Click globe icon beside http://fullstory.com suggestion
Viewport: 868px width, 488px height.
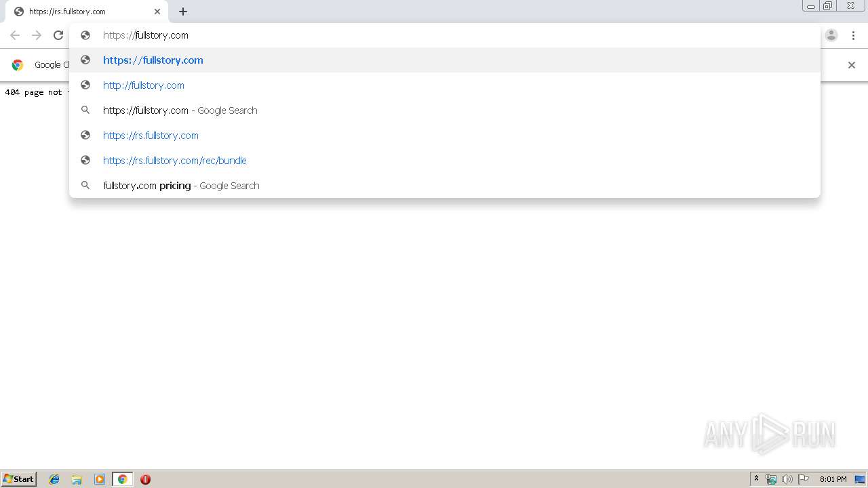(x=85, y=85)
